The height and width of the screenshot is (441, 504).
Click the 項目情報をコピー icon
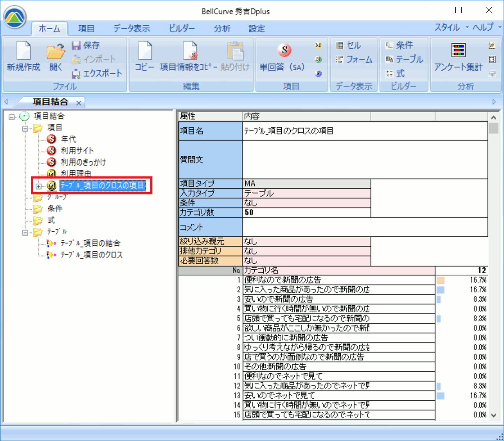190,51
